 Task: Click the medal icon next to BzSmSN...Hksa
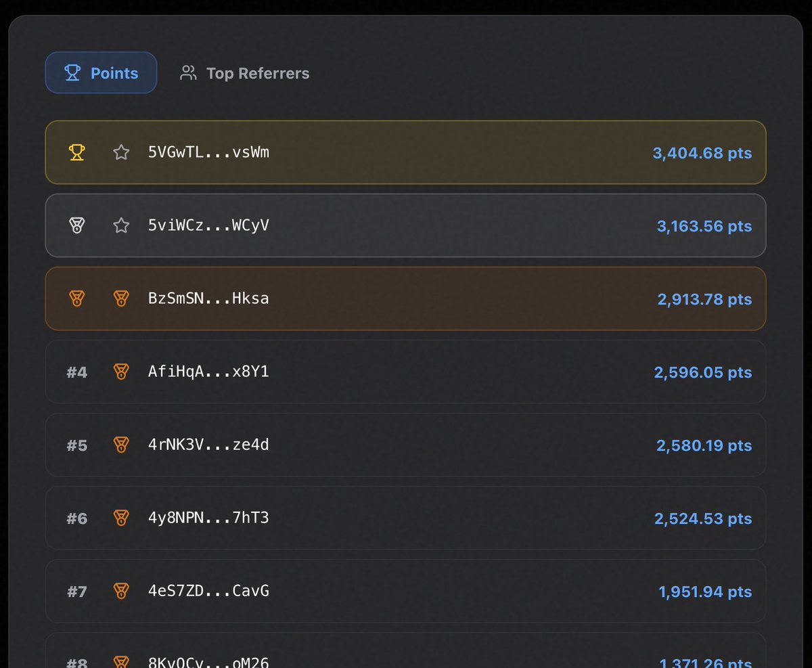(x=121, y=298)
